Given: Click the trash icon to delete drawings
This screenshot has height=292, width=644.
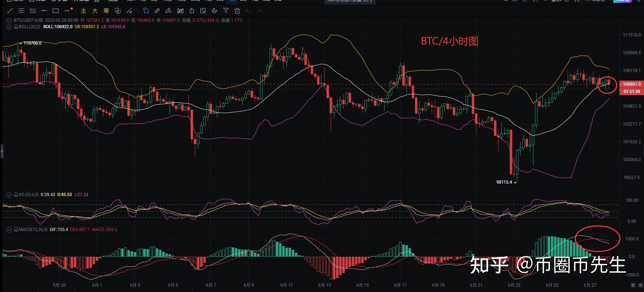Looking at the screenshot, I should click(237, 11).
